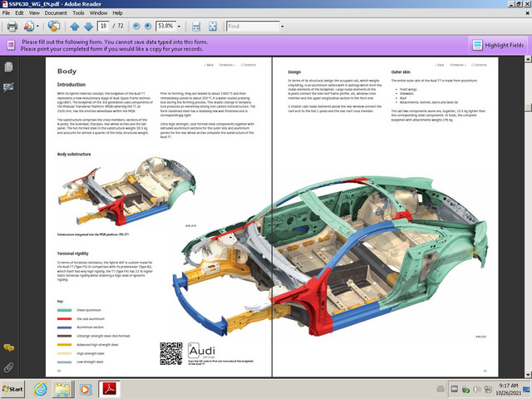The width and height of the screenshot is (532, 399).
Task: Click the vertical scrollbar up arrow
Action: pos(528,59)
